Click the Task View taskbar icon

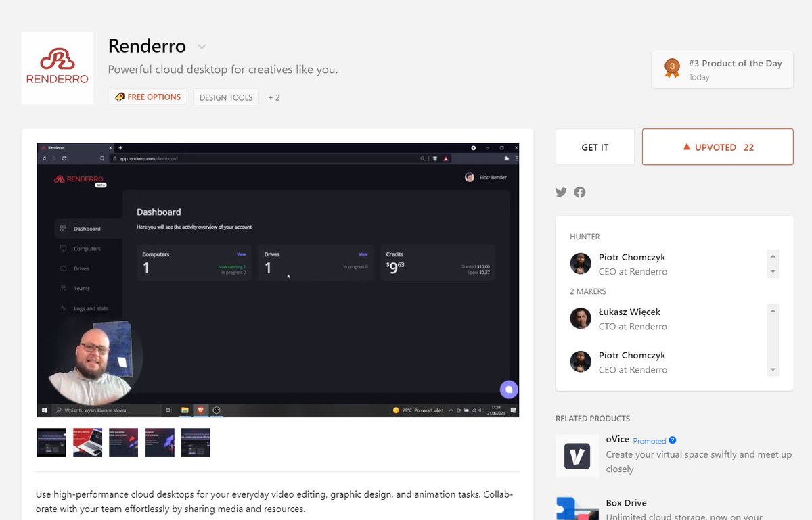168,410
